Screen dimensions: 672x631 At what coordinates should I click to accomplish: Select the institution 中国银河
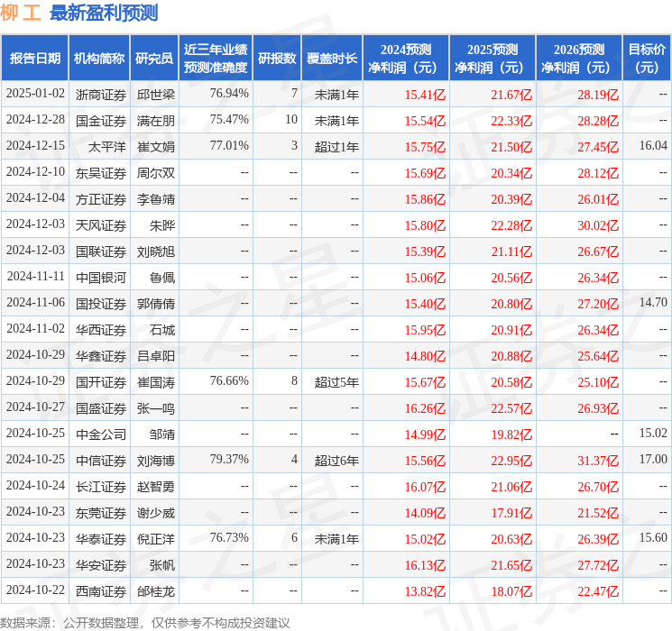point(101,278)
